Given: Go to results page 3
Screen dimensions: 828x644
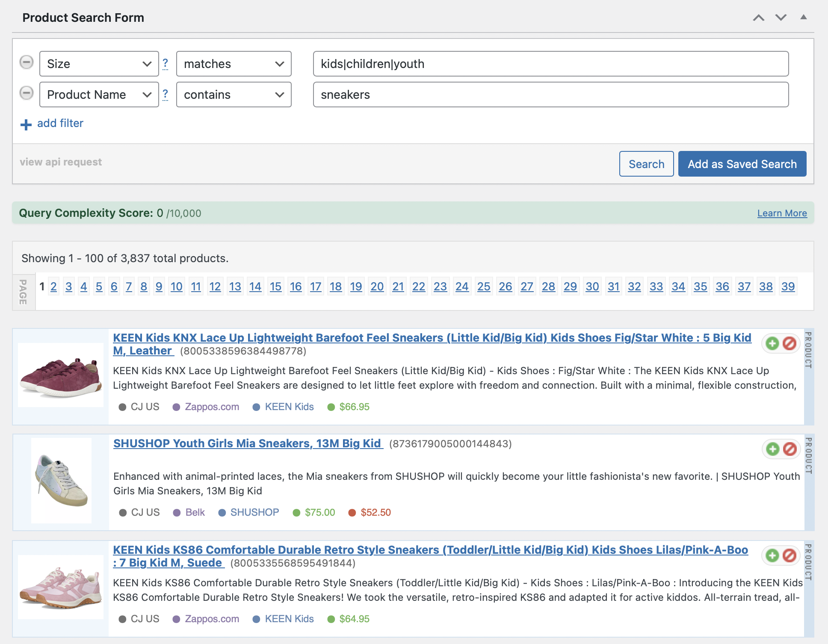Looking at the screenshot, I should click(x=69, y=287).
